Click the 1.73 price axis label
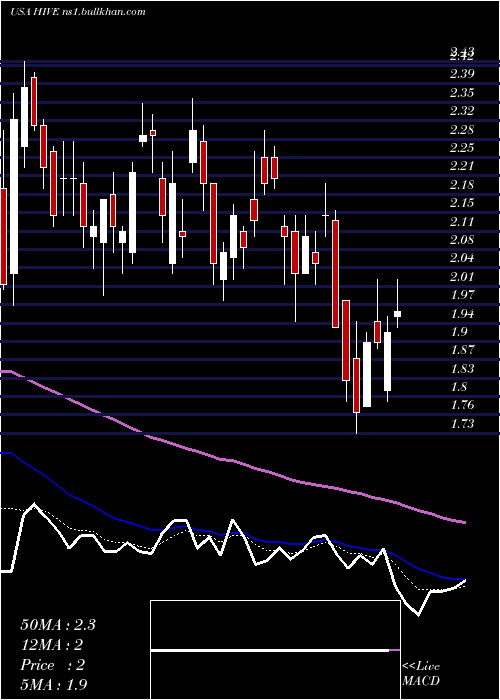 (x=462, y=424)
